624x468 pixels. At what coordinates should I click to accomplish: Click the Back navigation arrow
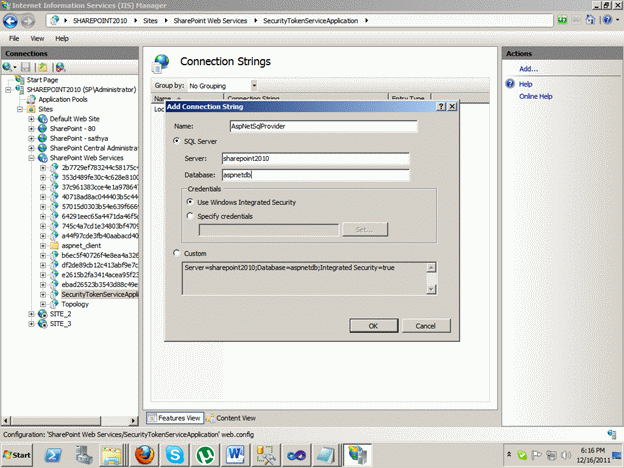(x=10, y=21)
